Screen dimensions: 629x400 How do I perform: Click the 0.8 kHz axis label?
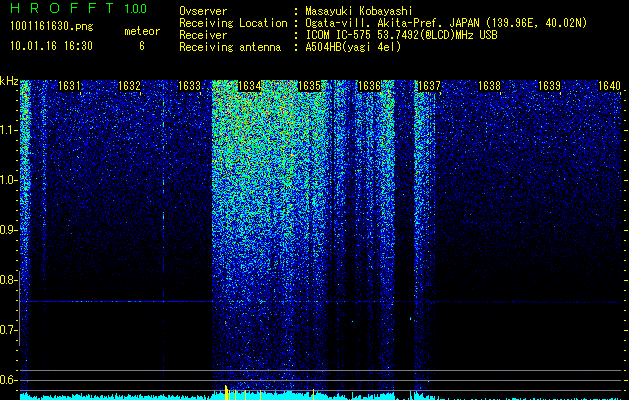(x=8, y=280)
